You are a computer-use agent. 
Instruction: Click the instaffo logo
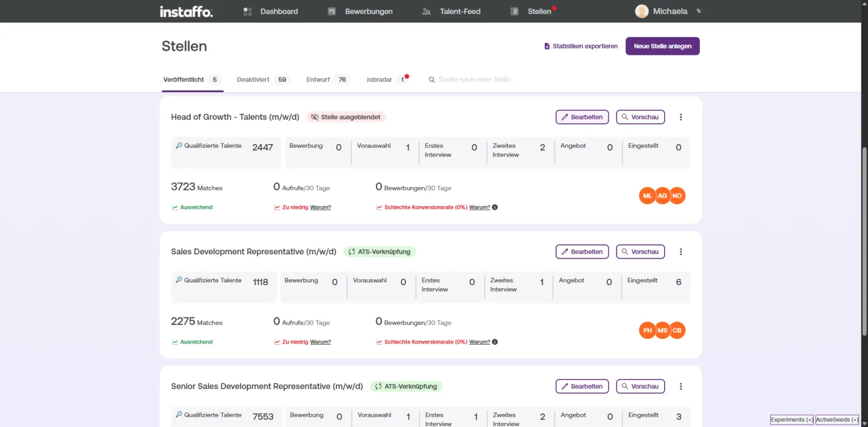[186, 11]
